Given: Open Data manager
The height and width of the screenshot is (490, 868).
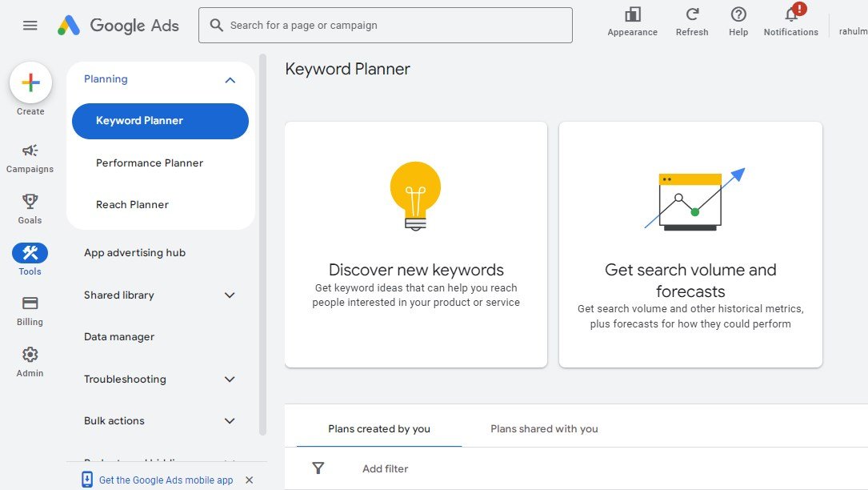Looking at the screenshot, I should tap(119, 337).
